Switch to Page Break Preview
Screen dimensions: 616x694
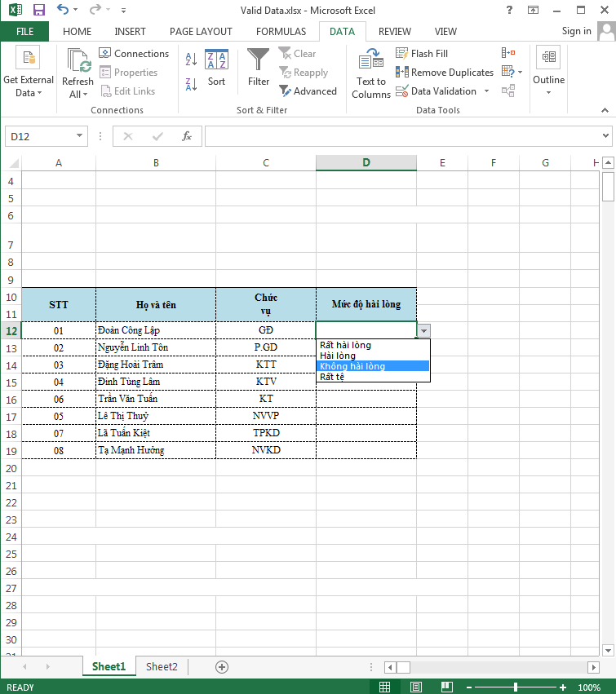(x=447, y=687)
